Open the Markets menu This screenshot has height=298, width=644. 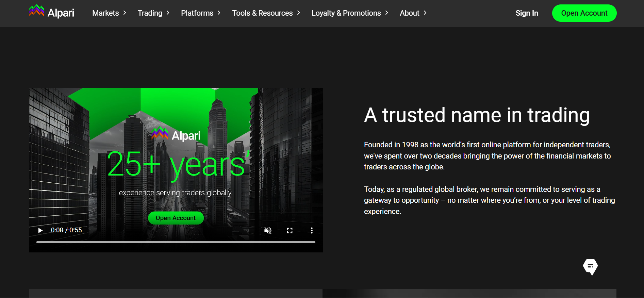(x=105, y=13)
